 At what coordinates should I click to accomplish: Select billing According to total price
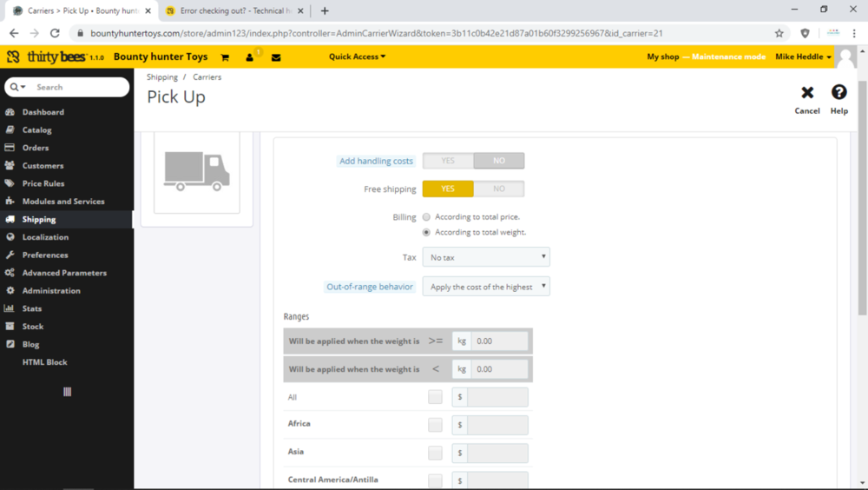point(426,217)
